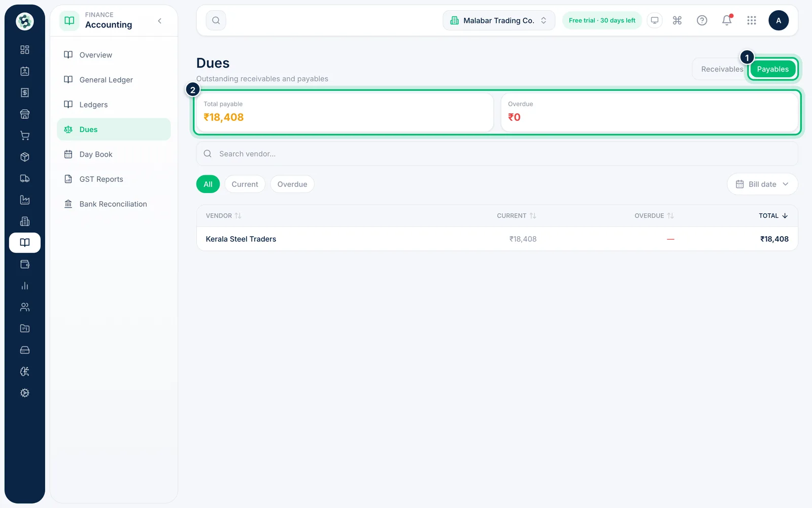Open the people icon in left rail
This screenshot has height=508, width=812.
point(24,307)
